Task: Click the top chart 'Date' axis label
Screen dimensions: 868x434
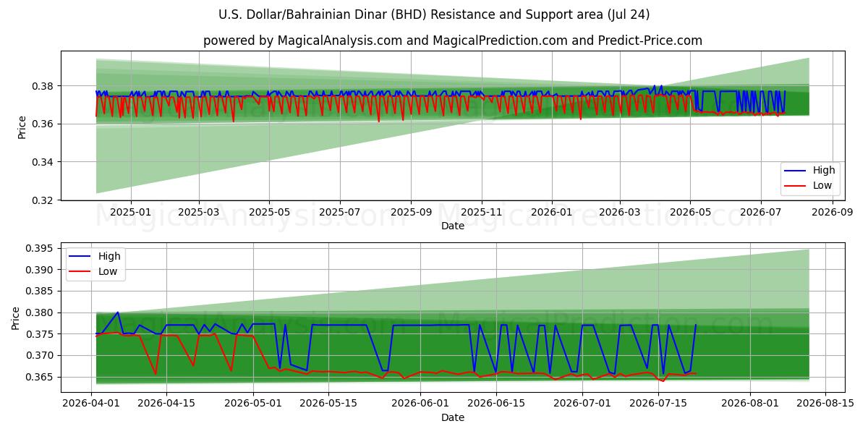Action: coord(453,226)
